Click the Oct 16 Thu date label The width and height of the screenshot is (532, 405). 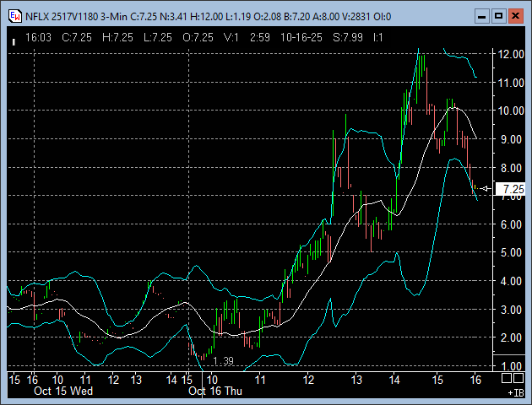pyautogui.click(x=214, y=391)
